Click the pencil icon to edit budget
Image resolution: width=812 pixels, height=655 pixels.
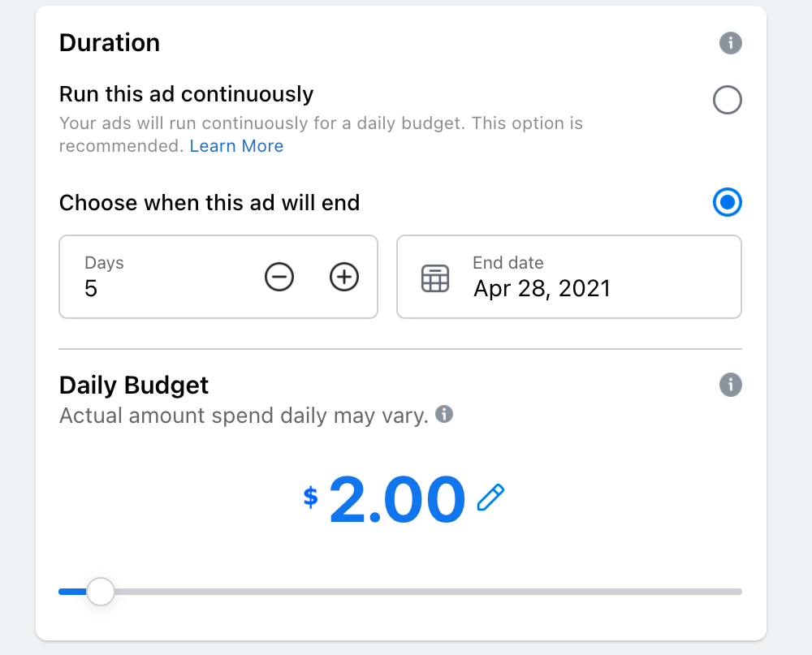pyautogui.click(x=490, y=498)
